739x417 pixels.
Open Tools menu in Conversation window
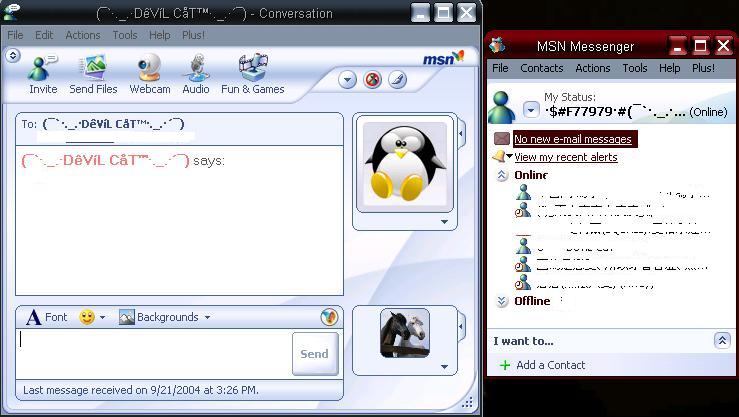click(x=125, y=35)
